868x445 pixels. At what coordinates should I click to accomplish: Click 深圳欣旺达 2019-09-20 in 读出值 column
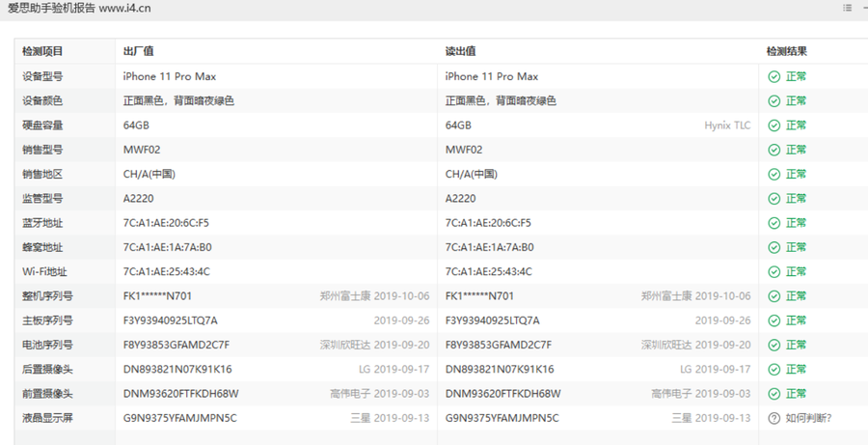point(696,345)
